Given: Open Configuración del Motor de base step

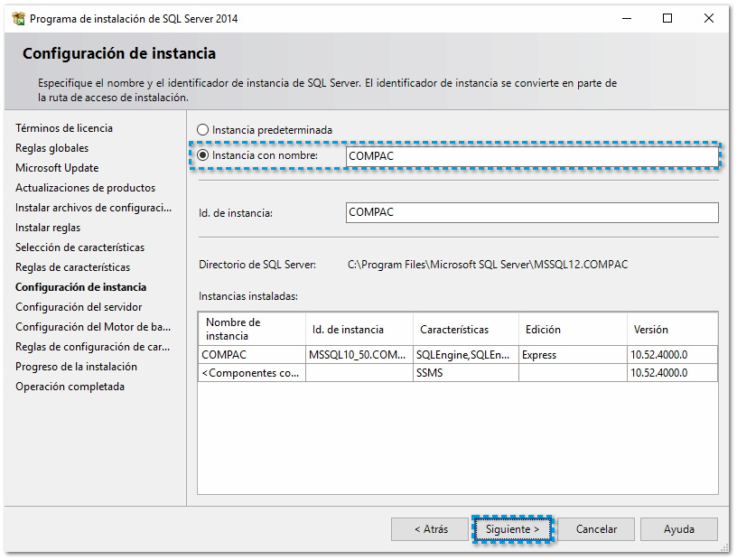Looking at the screenshot, I should 93,327.
